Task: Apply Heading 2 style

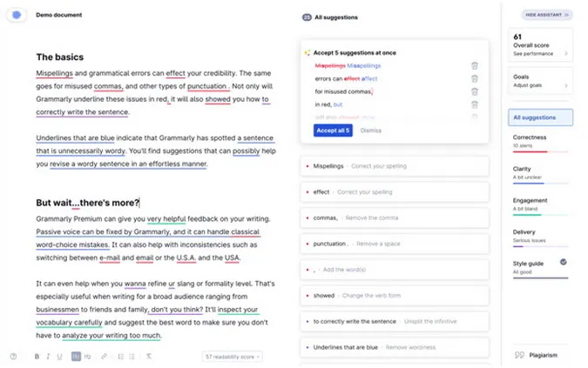Action: [x=87, y=357]
